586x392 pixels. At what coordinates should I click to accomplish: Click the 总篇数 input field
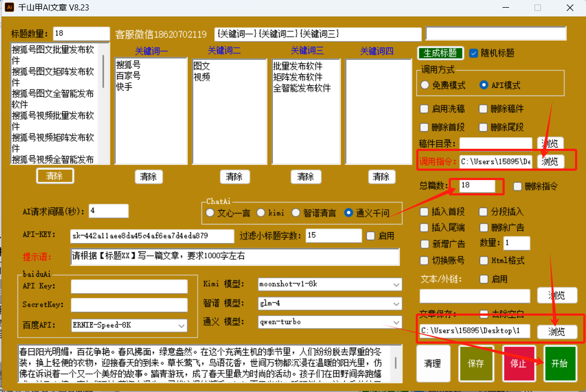pyautogui.click(x=477, y=186)
